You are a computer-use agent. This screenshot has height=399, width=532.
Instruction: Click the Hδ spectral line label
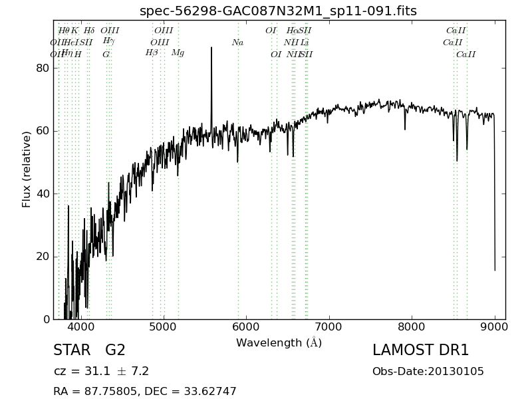point(89,30)
